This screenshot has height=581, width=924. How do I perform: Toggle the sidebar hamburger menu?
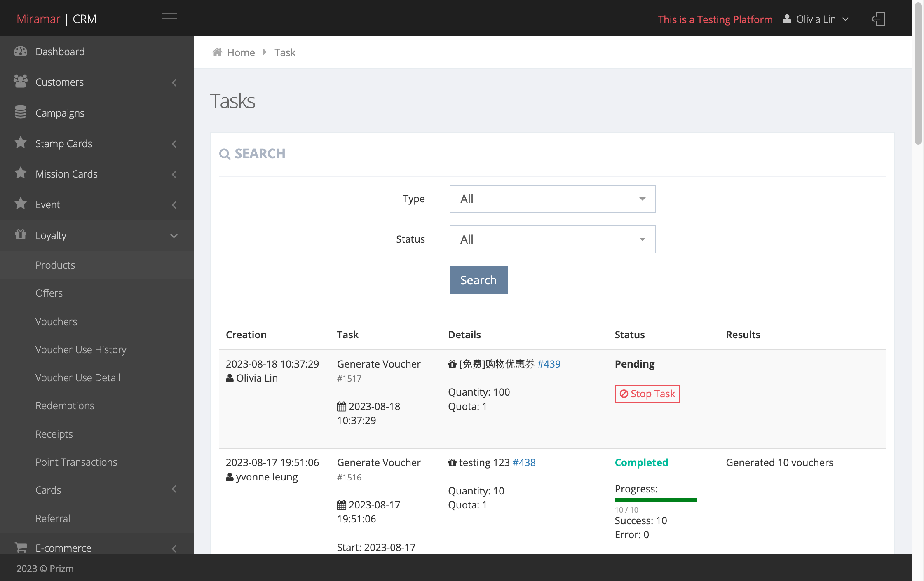(169, 19)
